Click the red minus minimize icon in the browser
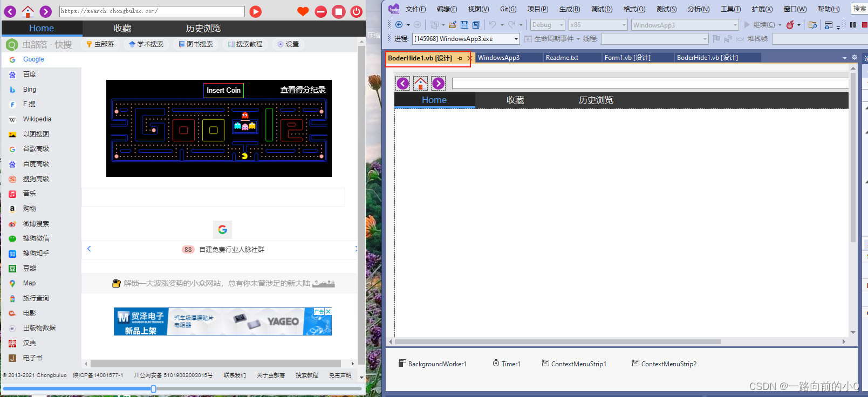Viewport: 868px width, 397px height. (321, 11)
